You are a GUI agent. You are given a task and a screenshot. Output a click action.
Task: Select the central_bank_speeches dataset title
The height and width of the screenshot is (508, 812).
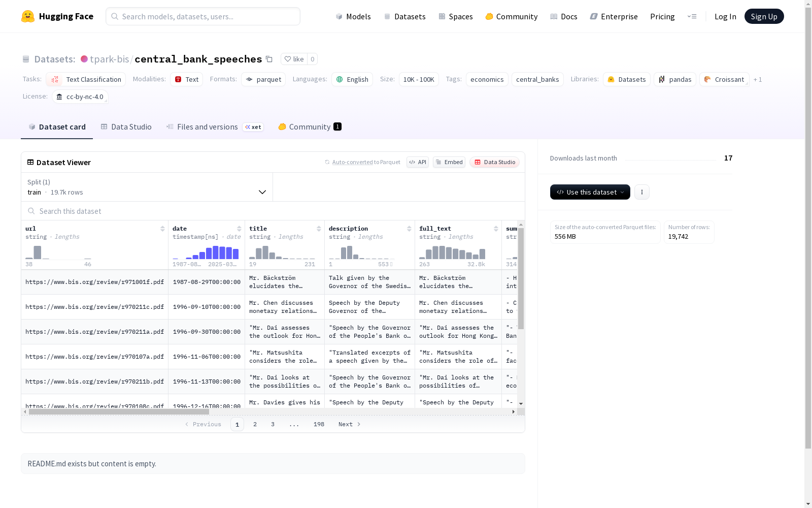pos(198,59)
